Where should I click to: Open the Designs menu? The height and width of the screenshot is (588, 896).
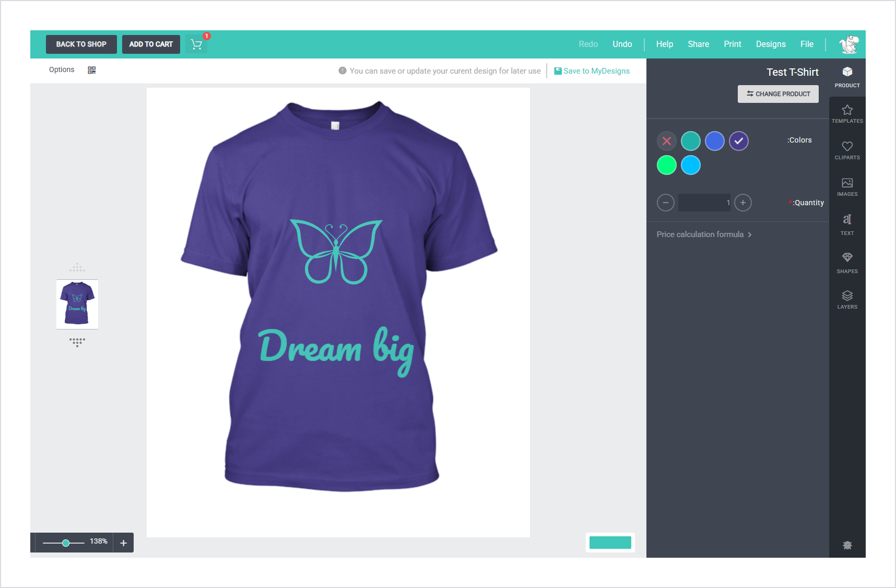(x=771, y=44)
